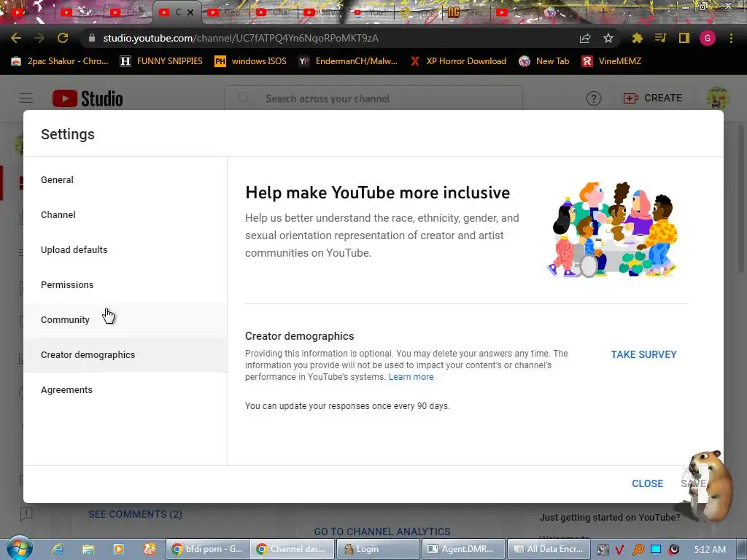
Task: Open 2pac Shakur bookmark
Action: coord(60,61)
